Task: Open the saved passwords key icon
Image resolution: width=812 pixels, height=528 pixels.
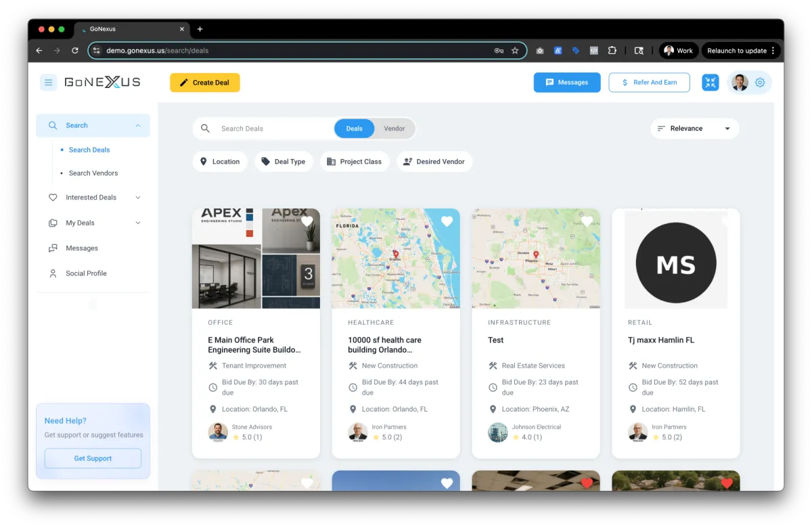Action: pyautogui.click(x=499, y=51)
